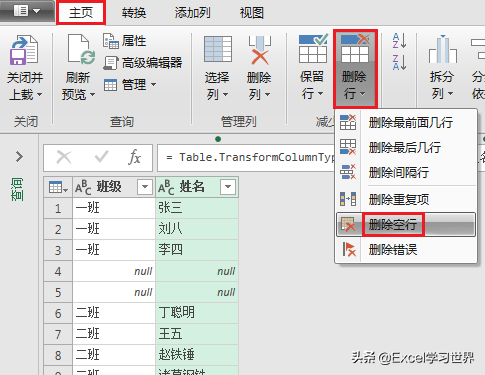This screenshot has height=375, width=485.
Task: Click the Remove Columns (删除列) icon
Action: click(x=260, y=50)
